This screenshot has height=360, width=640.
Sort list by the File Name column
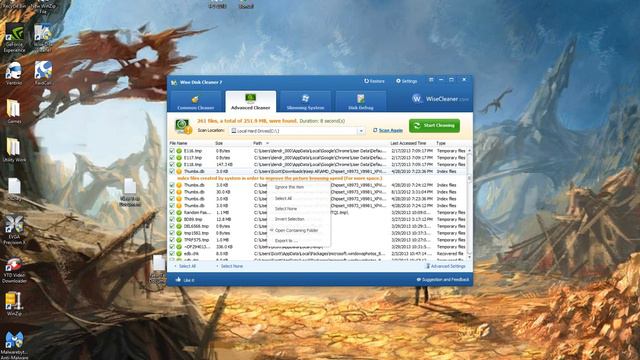click(x=178, y=143)
